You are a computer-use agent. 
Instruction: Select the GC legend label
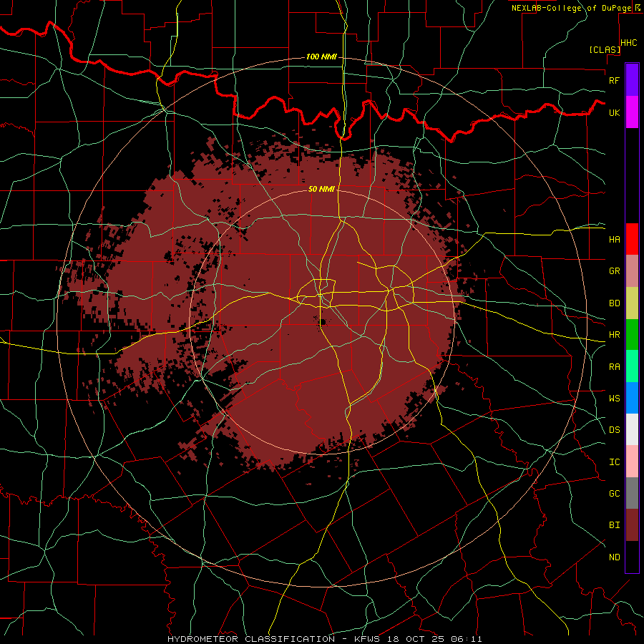pyautogui.click(x=615, y=494)
